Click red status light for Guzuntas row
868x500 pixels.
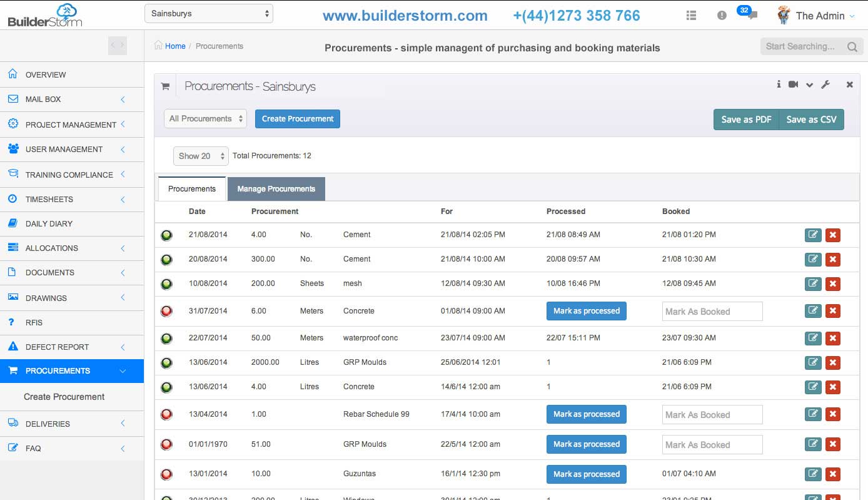tap(166, 474)
